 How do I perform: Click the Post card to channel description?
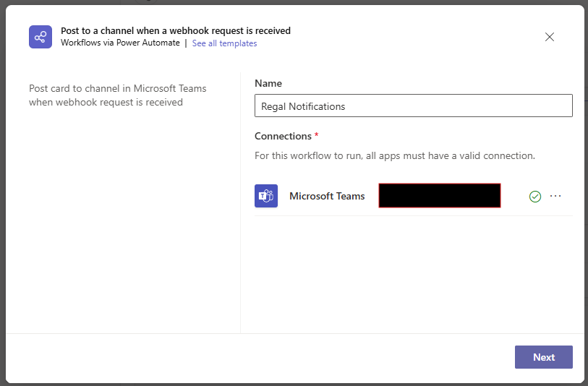click(118, 95)
